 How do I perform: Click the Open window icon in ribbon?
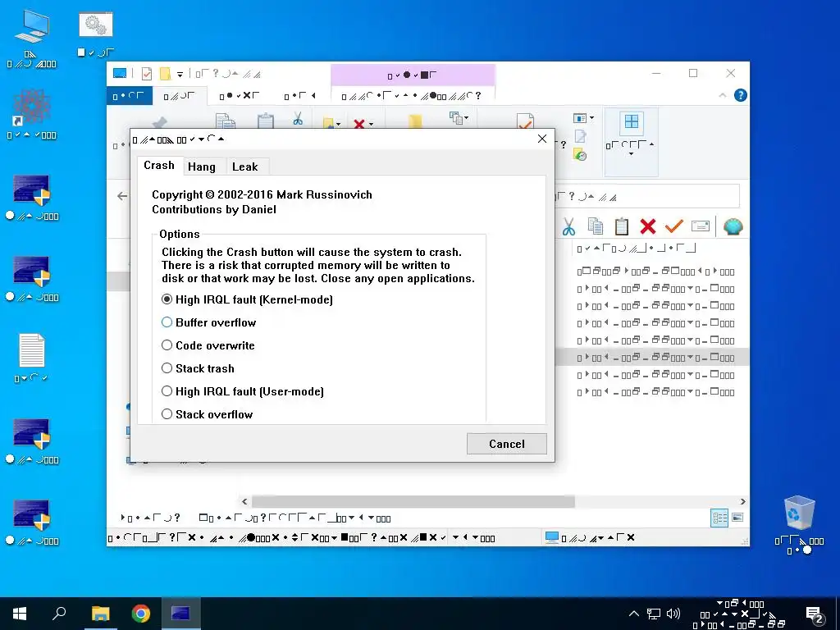pos(580,118)
